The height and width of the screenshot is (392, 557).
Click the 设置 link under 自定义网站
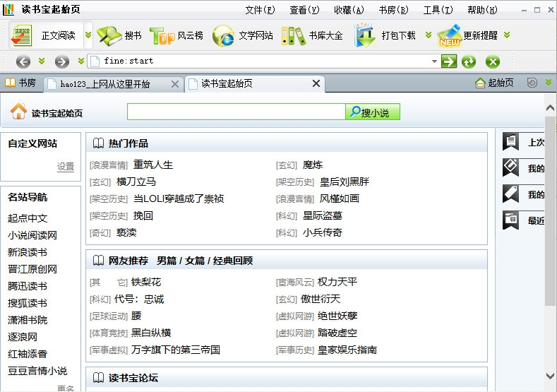point(66,166)
